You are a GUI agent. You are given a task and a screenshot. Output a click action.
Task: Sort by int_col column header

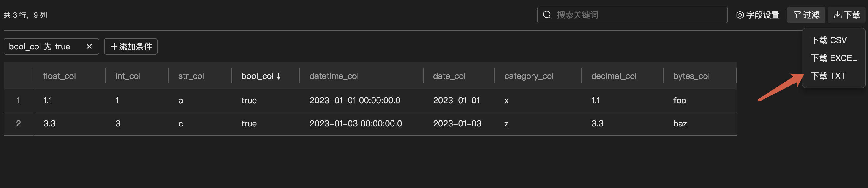coord(128,76)
